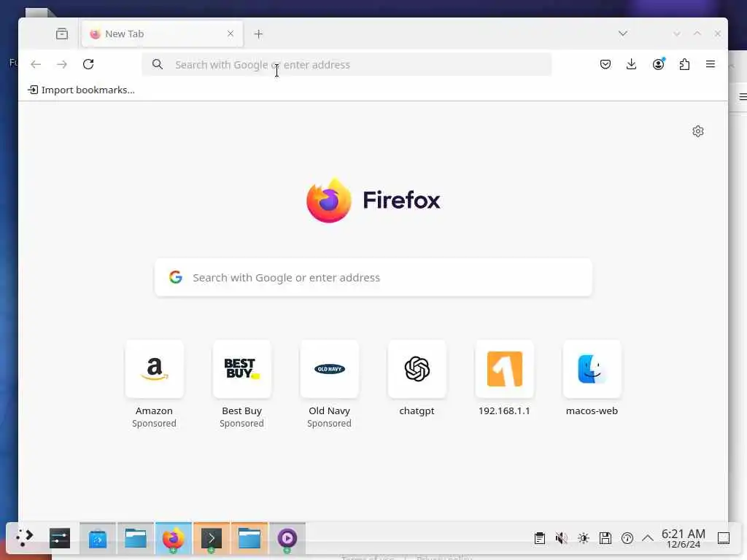Open the brightness tray icon
The width and height of the screenshot is (747, 560).
click(584, 538)
